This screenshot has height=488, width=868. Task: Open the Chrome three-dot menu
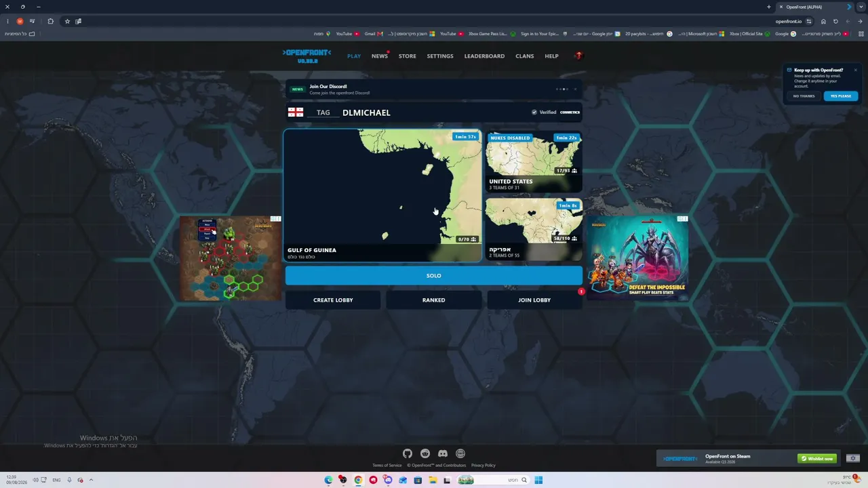point(7,21)
